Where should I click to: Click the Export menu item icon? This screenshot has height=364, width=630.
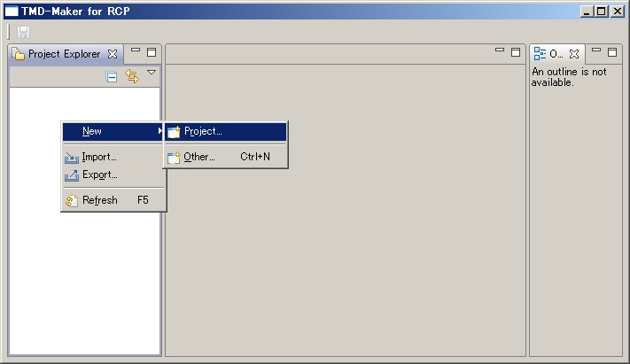72,175
